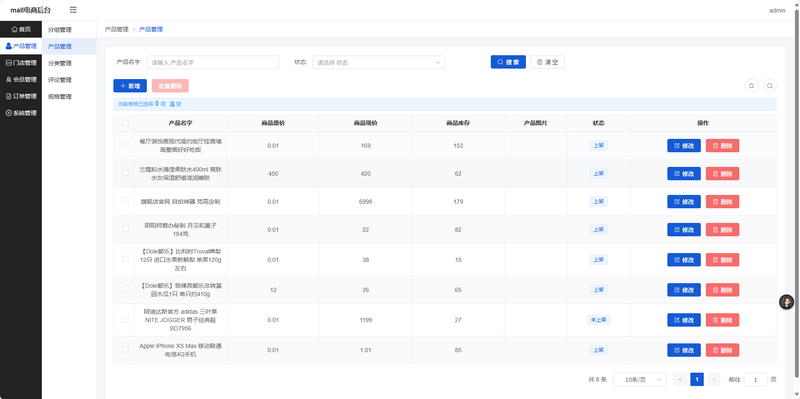Go to 评论管理 submenu

tap(69, 80)
